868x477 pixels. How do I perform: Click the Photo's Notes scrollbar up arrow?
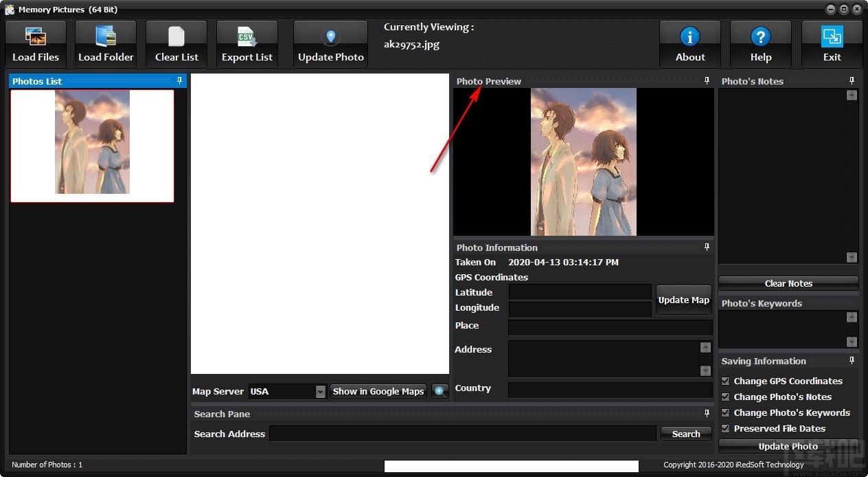852,96
